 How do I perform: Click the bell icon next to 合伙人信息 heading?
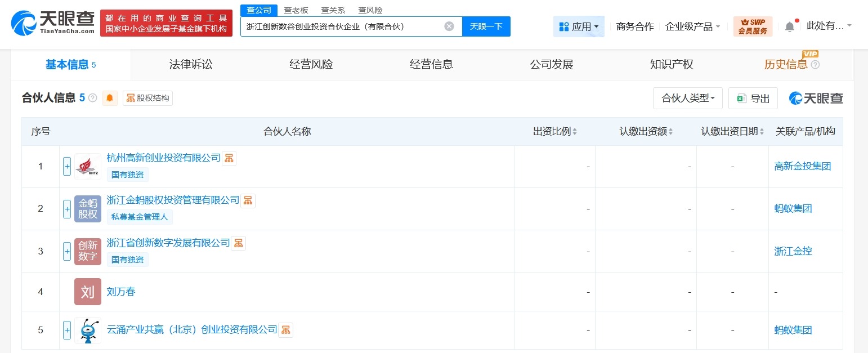point(110,98)
